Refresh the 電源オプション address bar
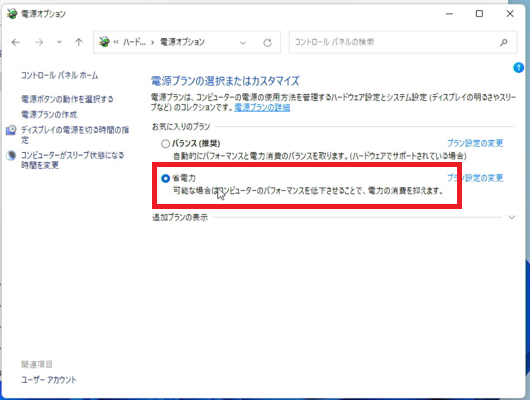530x400 pixels. (267, 43)
